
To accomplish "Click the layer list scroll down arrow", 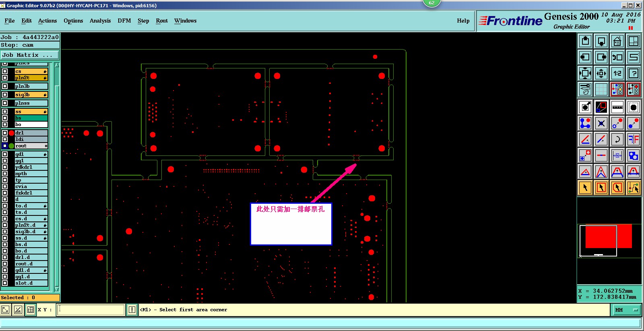I will pyautogui.click(x=57, y=289).
